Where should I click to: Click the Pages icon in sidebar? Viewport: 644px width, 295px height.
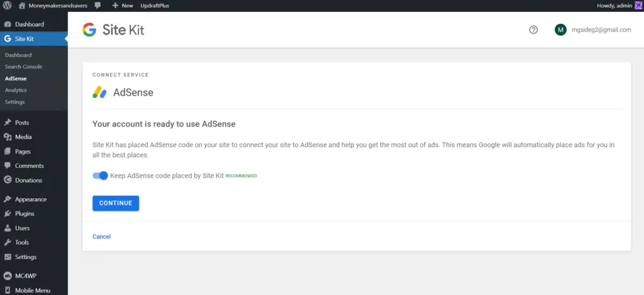click(8, 151)
